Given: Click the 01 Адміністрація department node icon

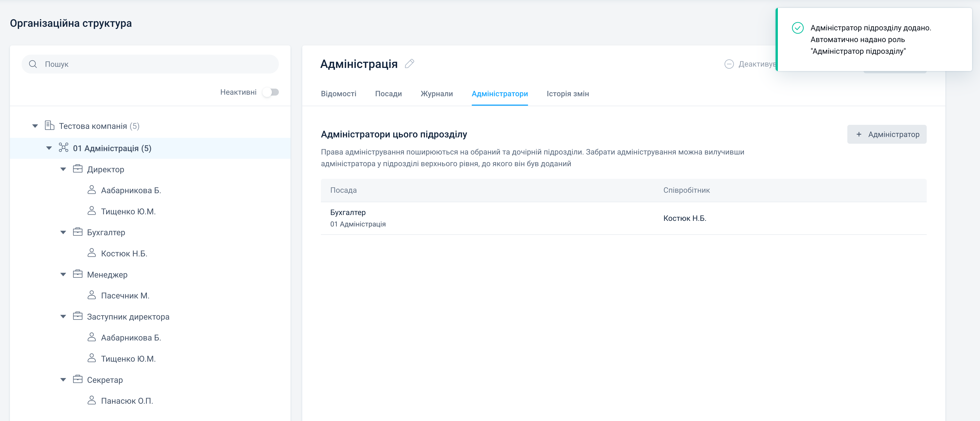Looking at the screenshot, I should (64, 148).
